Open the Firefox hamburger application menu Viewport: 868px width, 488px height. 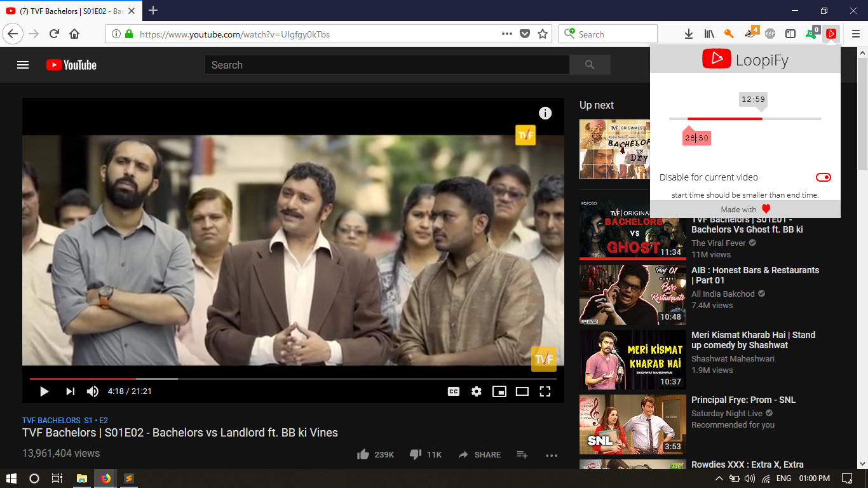click(855, 34)
